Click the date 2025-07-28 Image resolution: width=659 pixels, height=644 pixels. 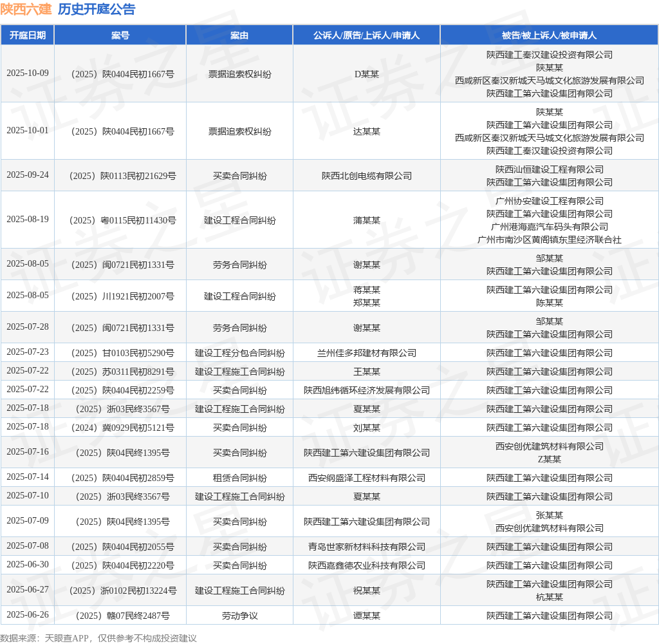(x=27, y=327)
